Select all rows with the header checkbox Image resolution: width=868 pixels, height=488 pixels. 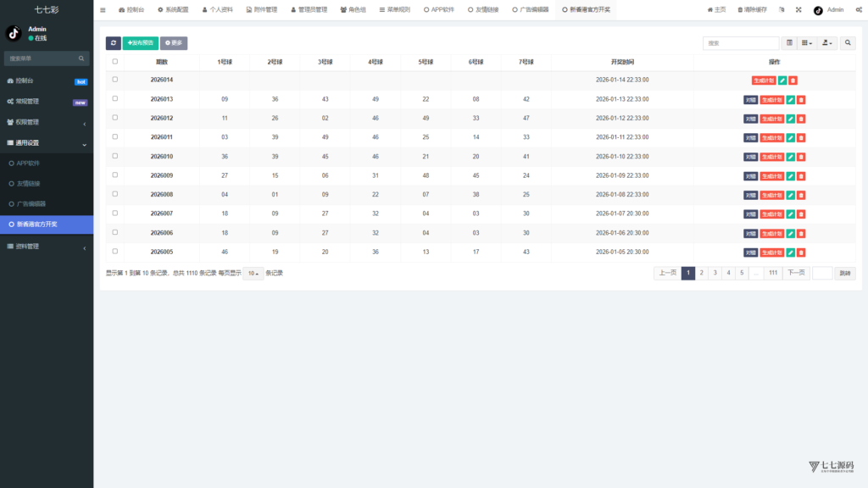(114, 62)
